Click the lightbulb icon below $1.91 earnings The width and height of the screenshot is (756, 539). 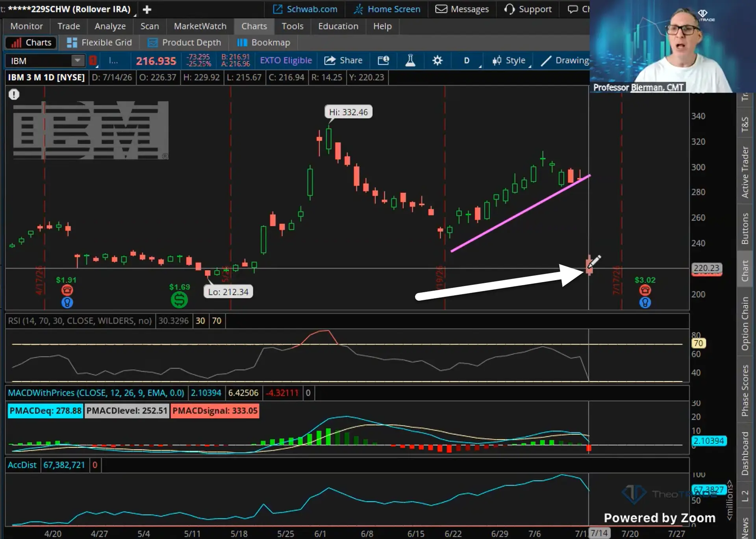click(67, 303)
